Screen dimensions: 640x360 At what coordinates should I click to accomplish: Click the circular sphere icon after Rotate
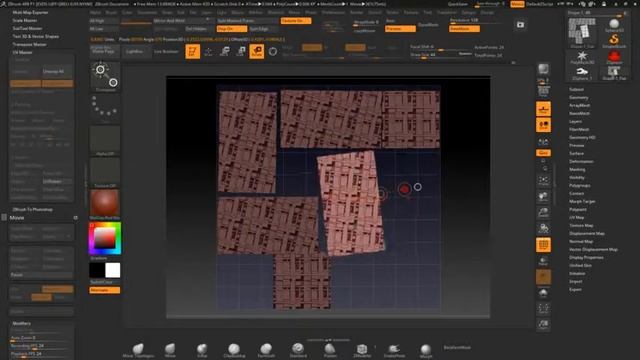click(273, 52)
